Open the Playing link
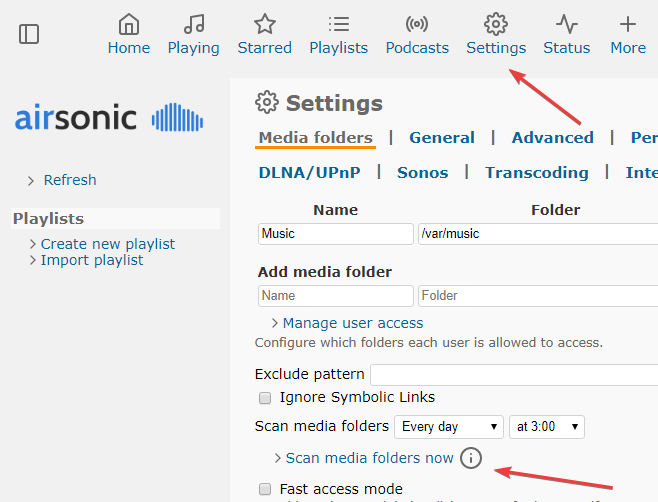Image resolution: width=658 pixels, height=502 pixels. pos(193,48)
